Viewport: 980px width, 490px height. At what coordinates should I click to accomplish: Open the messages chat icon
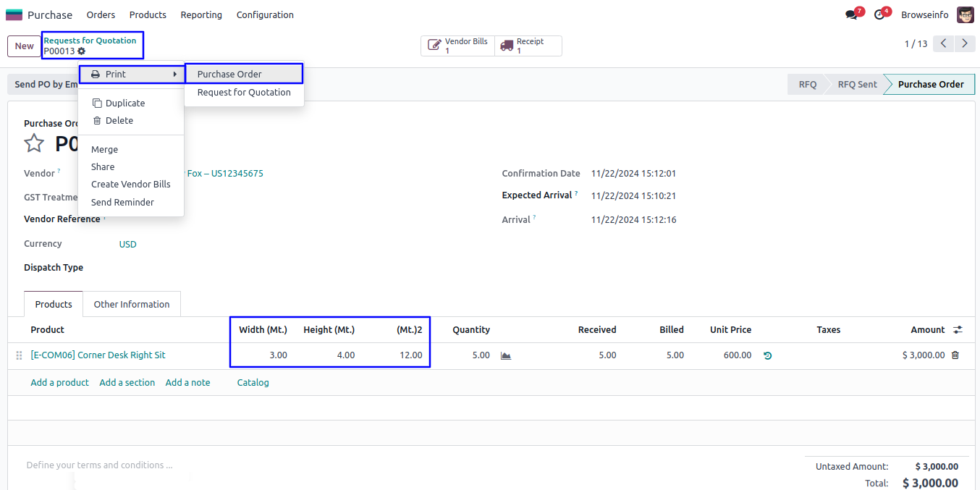click(x=851, y=15)
